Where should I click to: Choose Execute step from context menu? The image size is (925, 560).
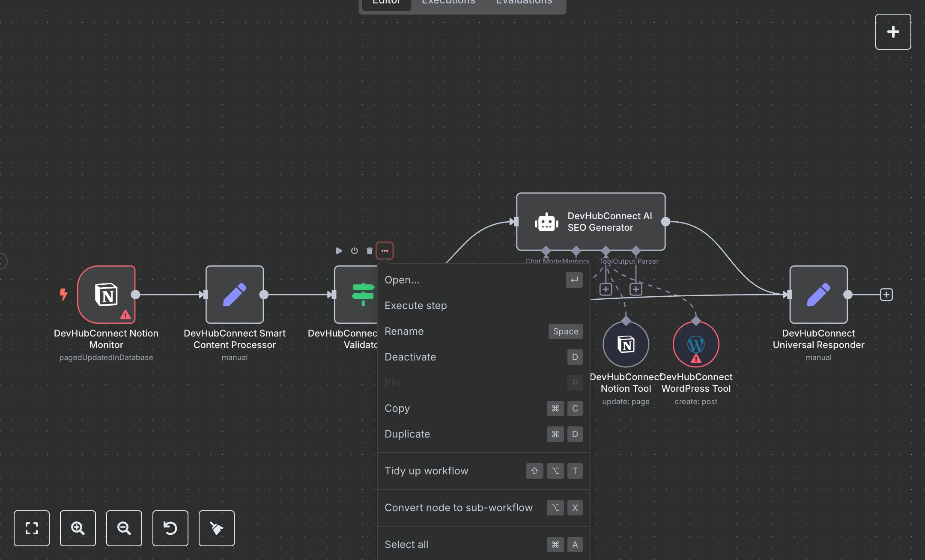click(x=415, y=305)
